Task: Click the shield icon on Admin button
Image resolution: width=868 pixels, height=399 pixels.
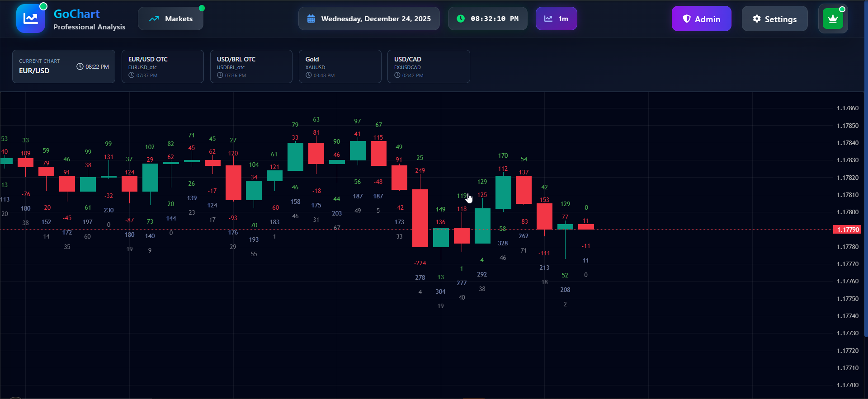Action: tap(686, 19)
